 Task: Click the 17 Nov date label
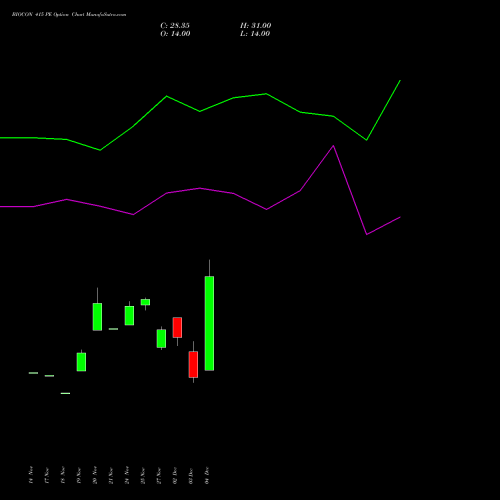pos(47,475)
